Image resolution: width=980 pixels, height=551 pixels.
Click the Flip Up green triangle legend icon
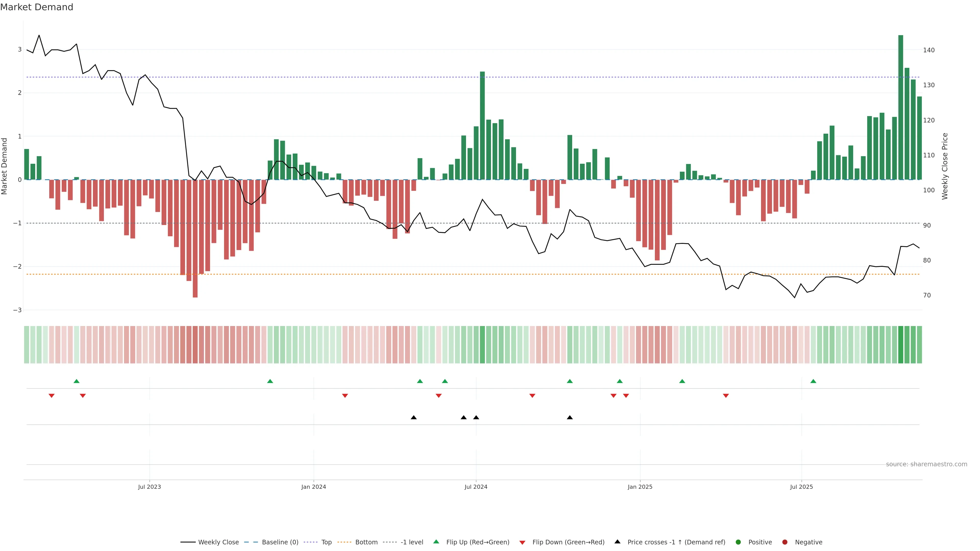coord(436,542)
